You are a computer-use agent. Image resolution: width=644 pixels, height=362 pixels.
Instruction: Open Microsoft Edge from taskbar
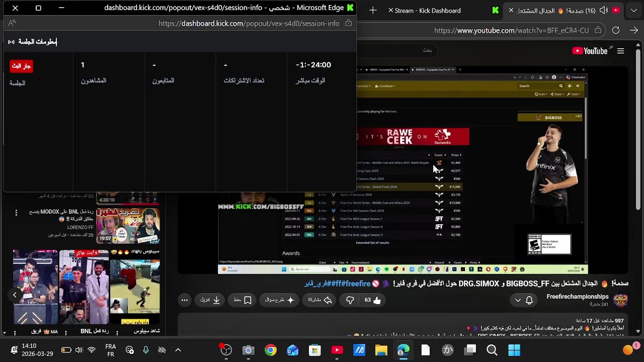coord(404,350)
